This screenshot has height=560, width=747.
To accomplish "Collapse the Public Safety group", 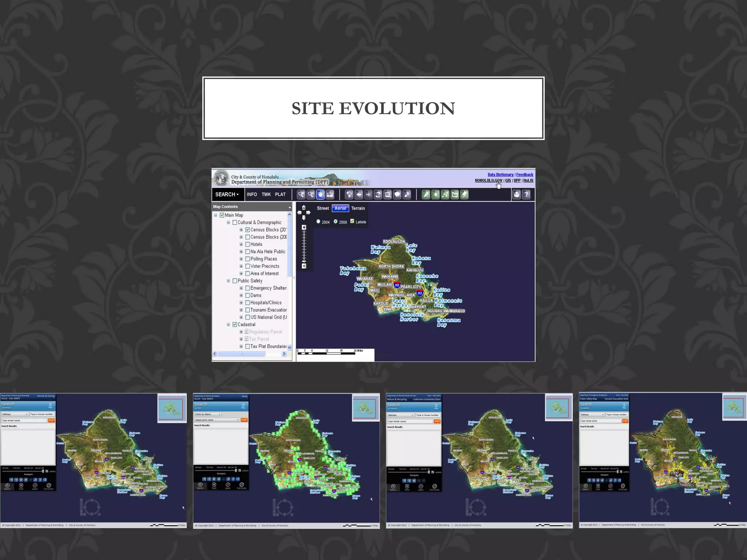I will 228,281.
